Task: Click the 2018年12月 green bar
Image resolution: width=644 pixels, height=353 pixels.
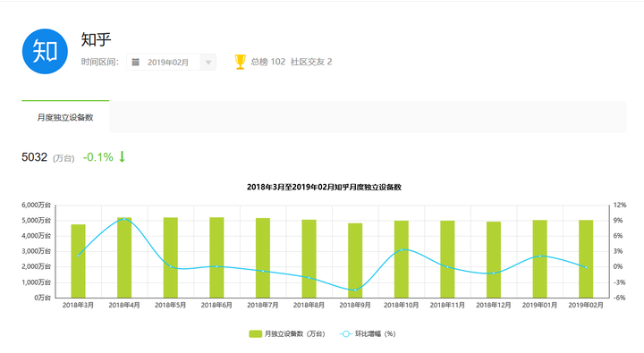Action: pos(494,260)
